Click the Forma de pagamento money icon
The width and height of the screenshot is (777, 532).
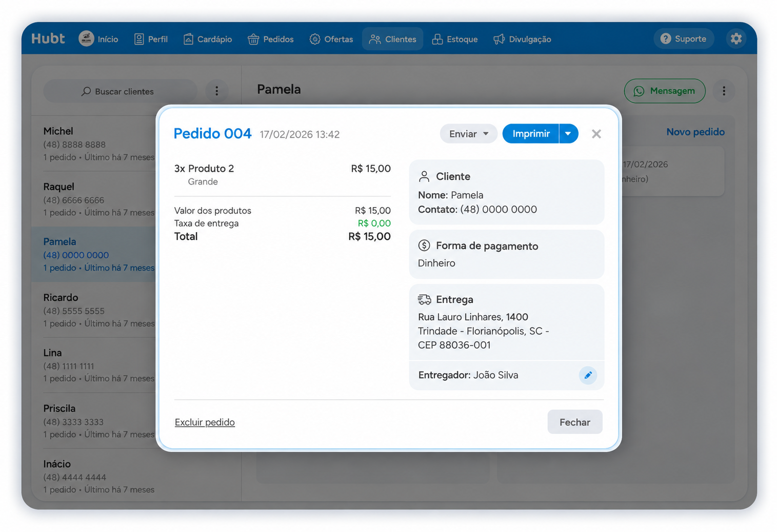point(424,245)
